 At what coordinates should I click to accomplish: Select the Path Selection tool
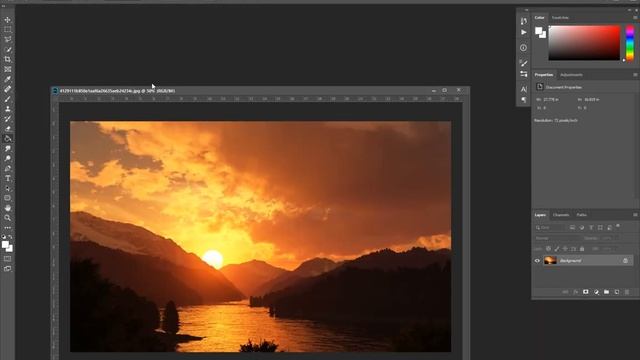(7, 188)
